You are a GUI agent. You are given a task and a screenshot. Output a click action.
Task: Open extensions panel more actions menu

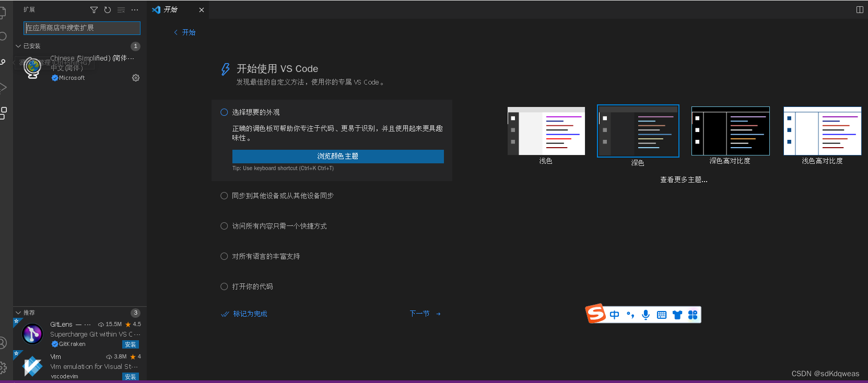pyautogui.click(x=135, y=10)
